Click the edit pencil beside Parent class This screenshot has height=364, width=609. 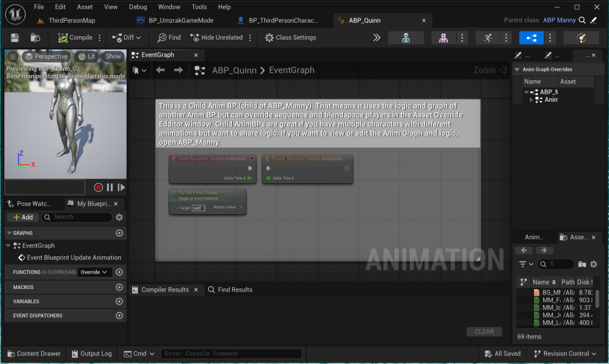[x=594, y=20]
